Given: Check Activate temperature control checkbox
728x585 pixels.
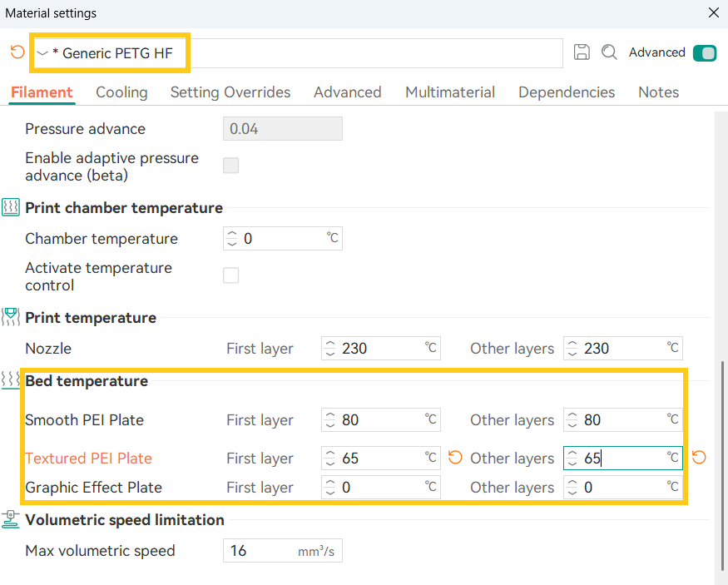Looking at the screenshot, I should (x=230, y=275).
